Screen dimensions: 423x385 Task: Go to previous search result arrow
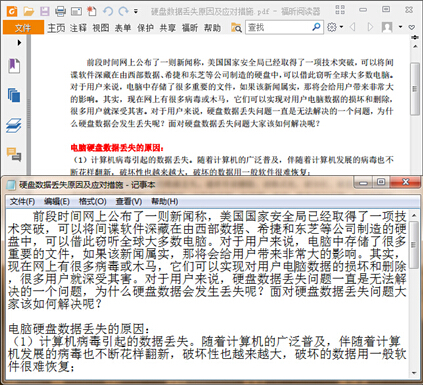coord(352,27)
